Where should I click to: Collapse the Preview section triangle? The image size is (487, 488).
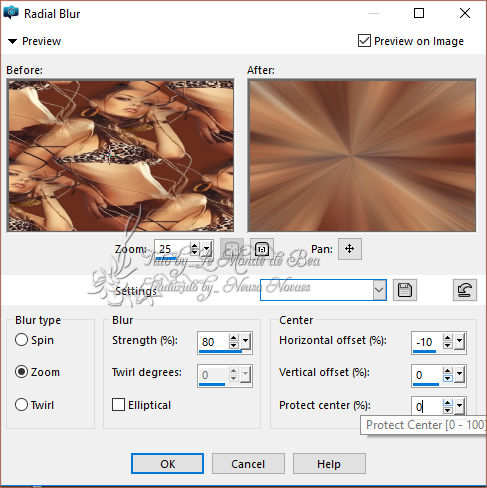pyautogui.click(x=12, y=41)
